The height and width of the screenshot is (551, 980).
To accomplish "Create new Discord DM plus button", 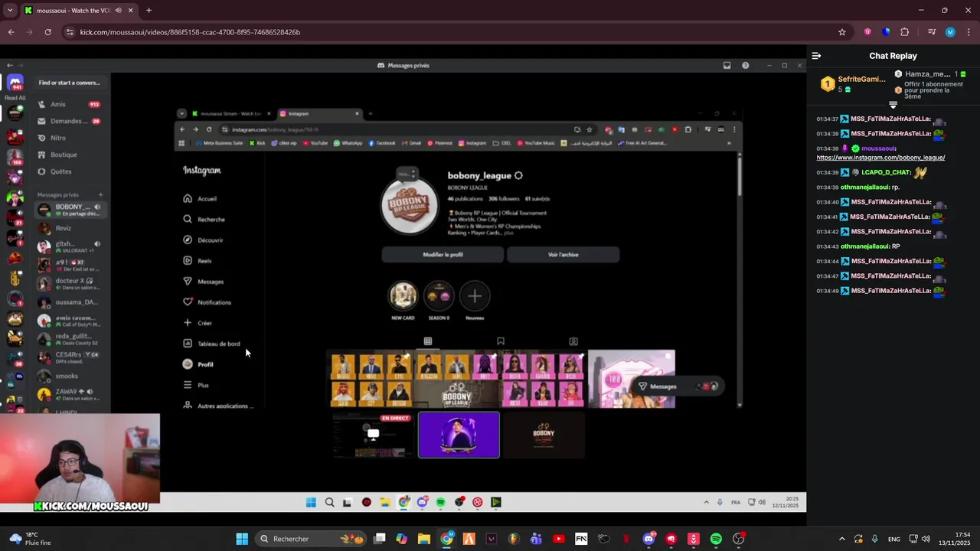I will 100,194.
